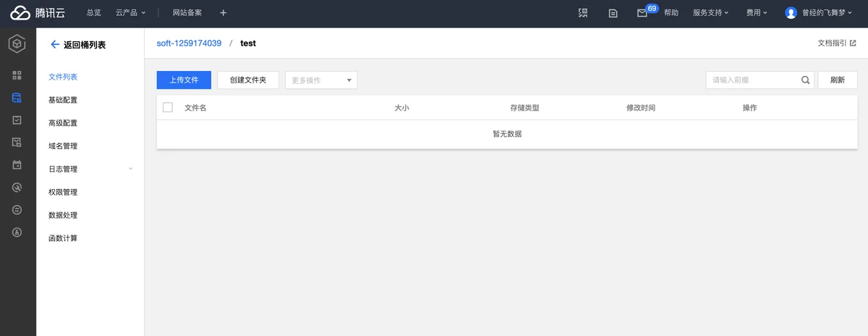Expand the 服务支持 menu
This screenshot has height=336, width=868.
[x=710, y=13]
